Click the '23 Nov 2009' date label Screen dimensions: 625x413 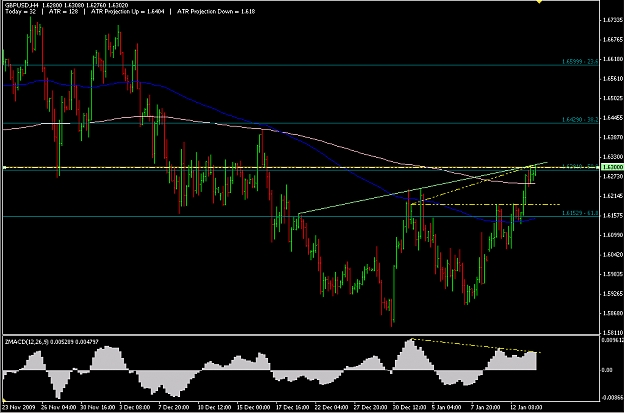20,408
